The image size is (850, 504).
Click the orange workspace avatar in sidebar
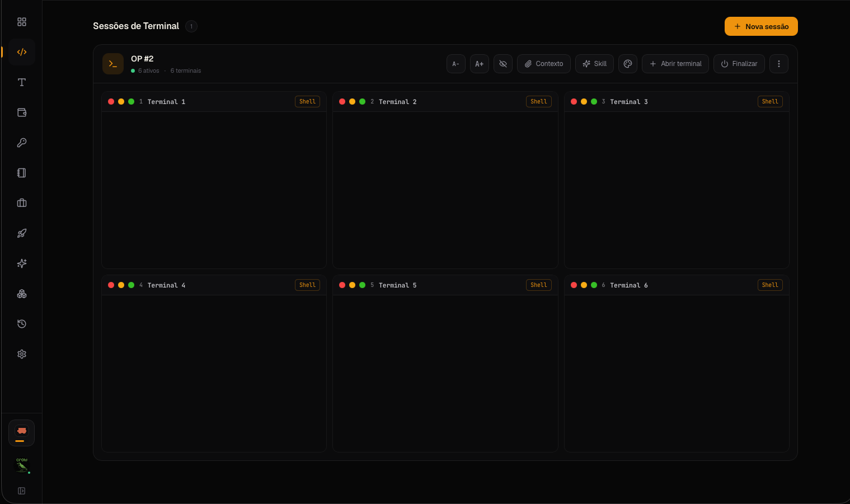point(22,433)
